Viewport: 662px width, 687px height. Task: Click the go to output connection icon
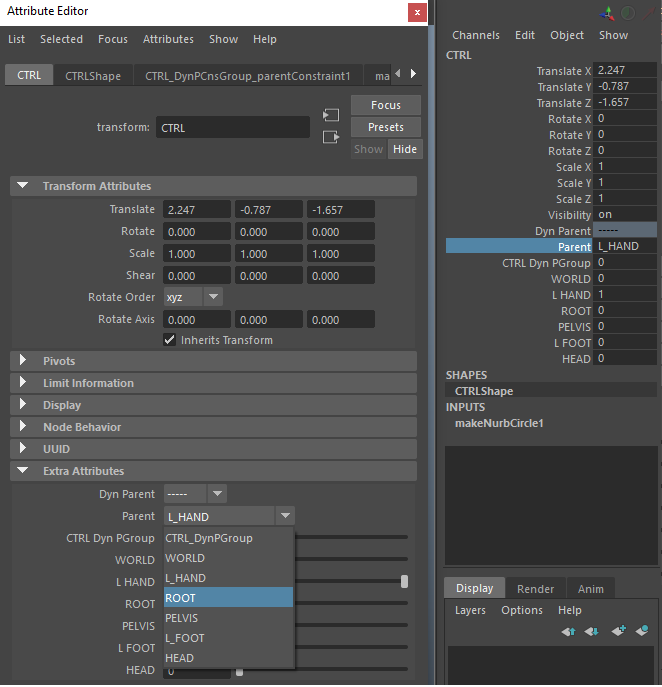pos(331,137)
